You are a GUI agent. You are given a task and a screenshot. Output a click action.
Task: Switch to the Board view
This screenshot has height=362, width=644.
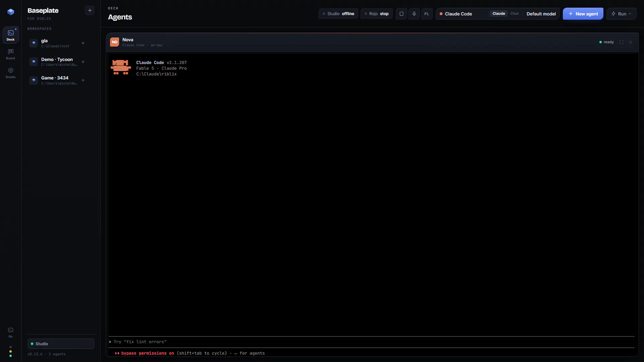tap(11, 54)
